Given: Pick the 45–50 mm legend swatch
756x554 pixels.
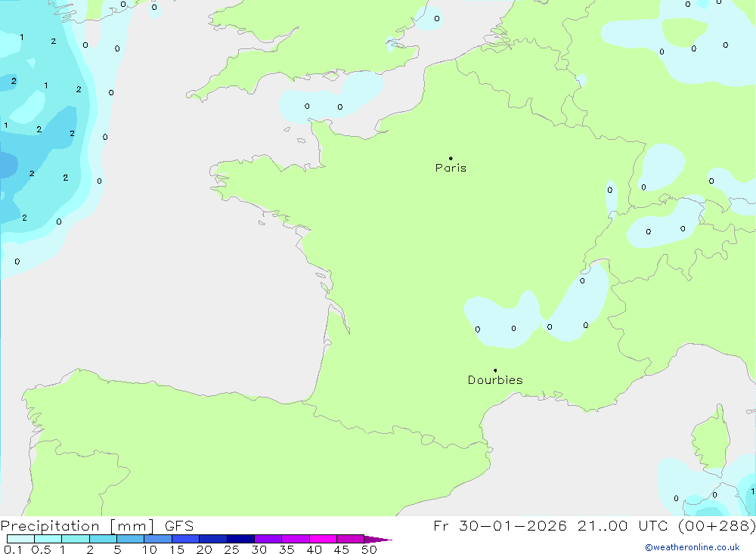Looking at the screenshot, I should pos(350,539).
